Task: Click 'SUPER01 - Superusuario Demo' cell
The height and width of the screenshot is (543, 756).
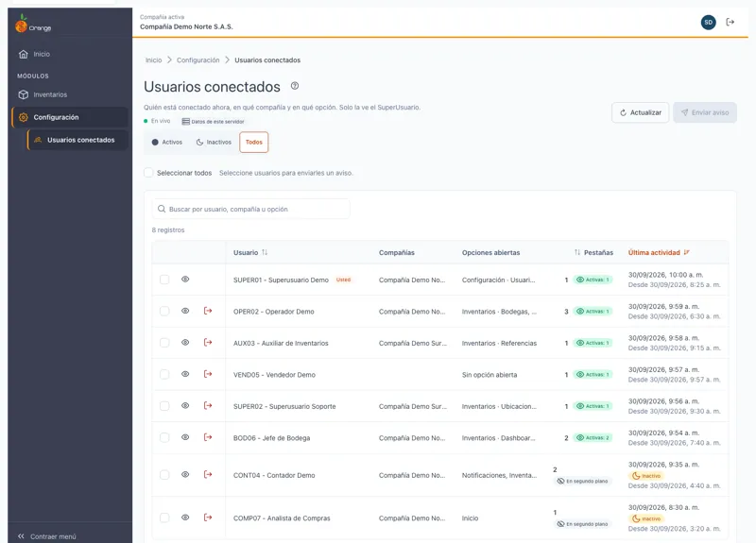Action: [x=281, y=280]
